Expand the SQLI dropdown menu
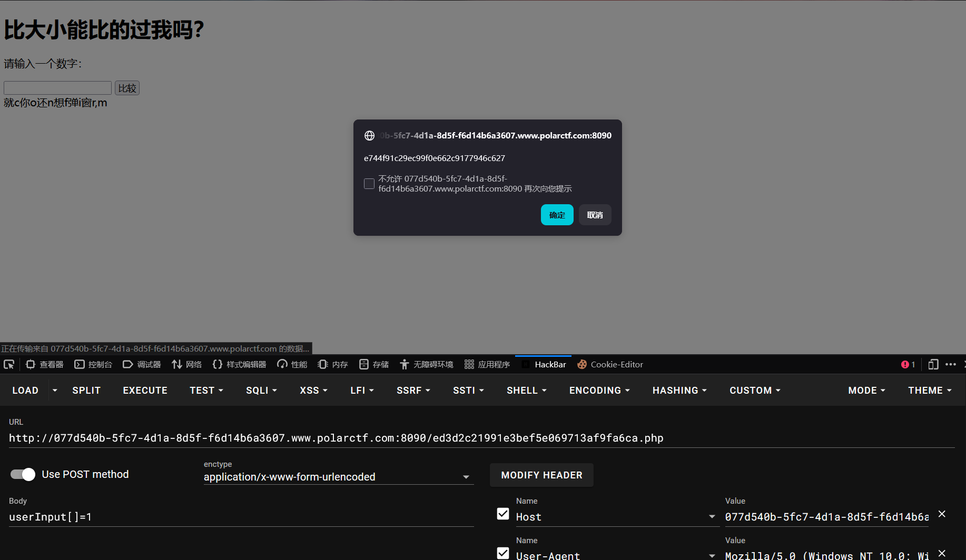The image size is (966, 560). (261, 390)
